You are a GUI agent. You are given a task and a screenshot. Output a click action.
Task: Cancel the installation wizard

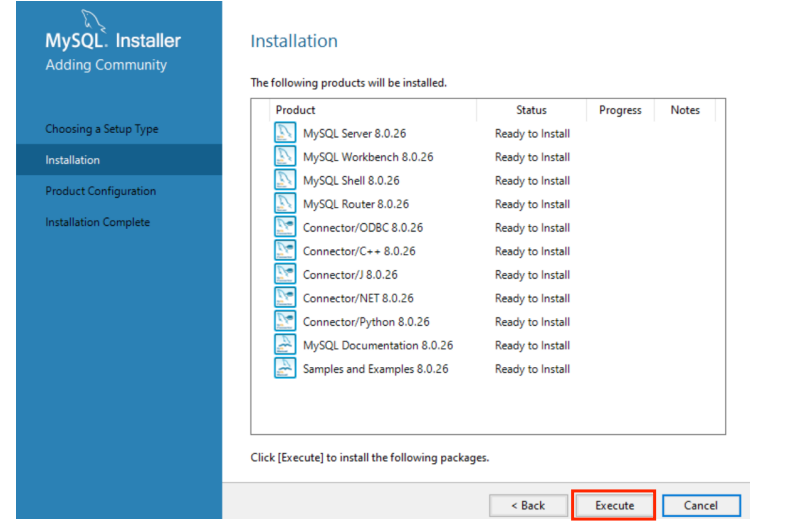point(701,505)
